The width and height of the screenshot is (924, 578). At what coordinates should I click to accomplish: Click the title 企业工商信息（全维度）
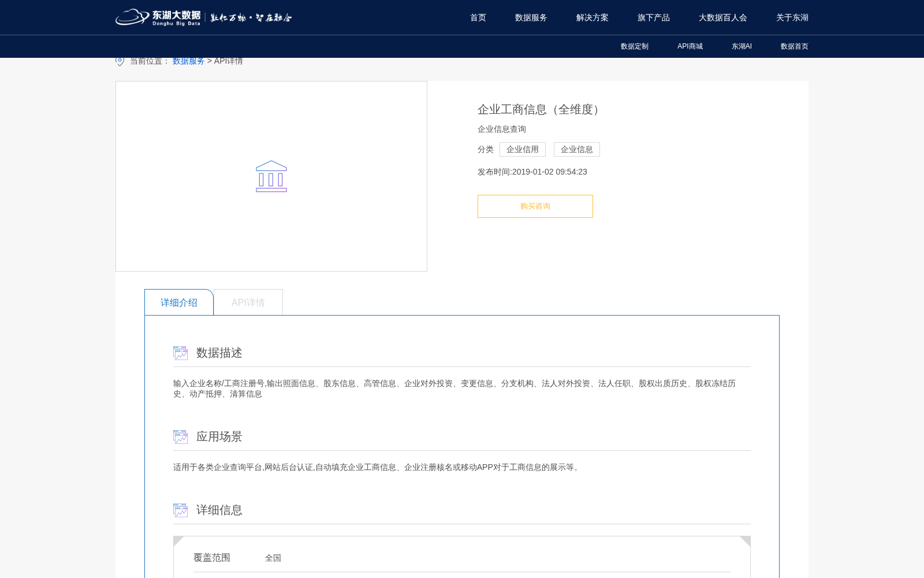click(x=541, y=109)
